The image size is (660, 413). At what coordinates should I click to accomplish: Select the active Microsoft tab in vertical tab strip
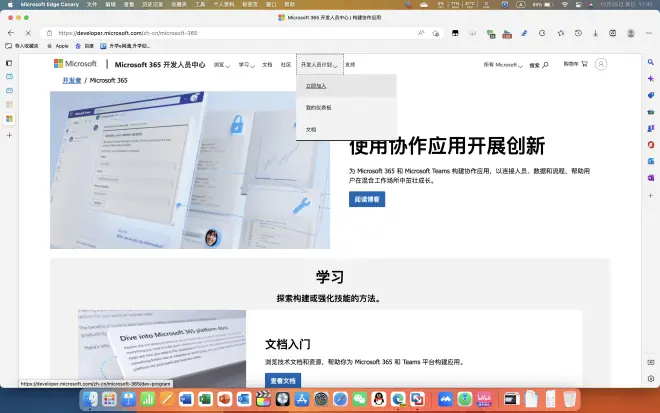tap(9, 119)
